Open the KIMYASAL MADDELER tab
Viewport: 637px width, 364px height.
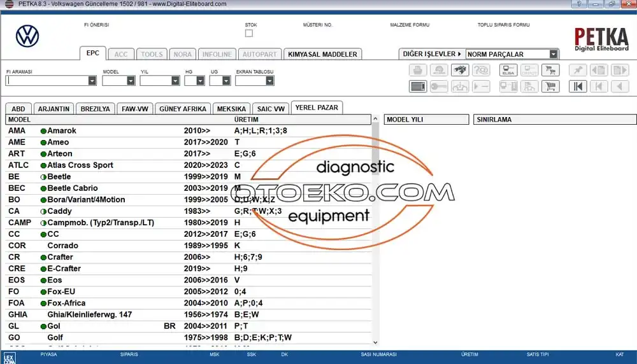(x=323, y=54)
